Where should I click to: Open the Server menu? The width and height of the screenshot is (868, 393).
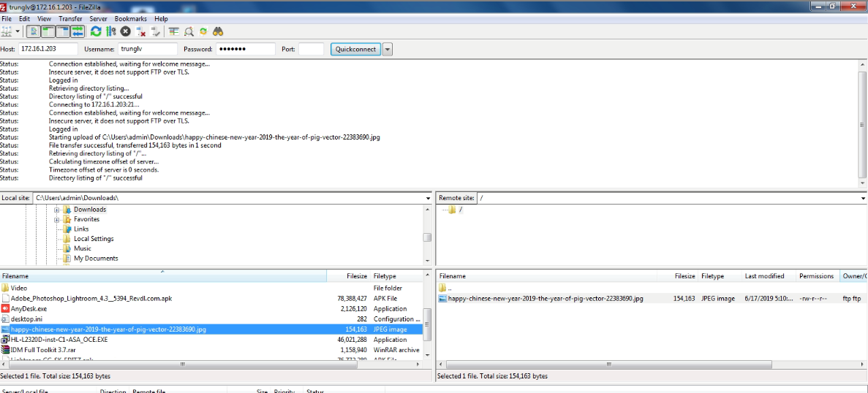click(98, 19)
